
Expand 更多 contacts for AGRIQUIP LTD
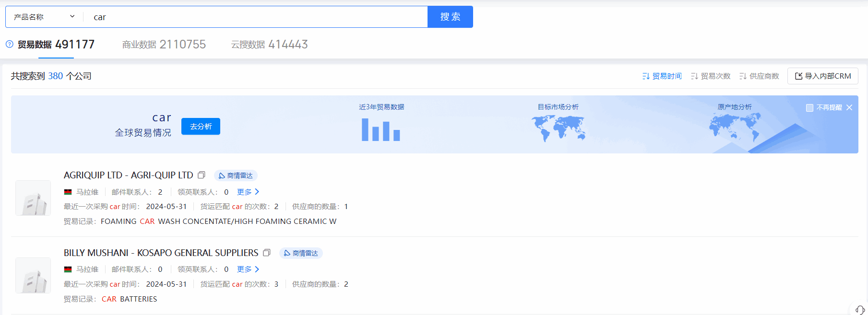point(248,192)
